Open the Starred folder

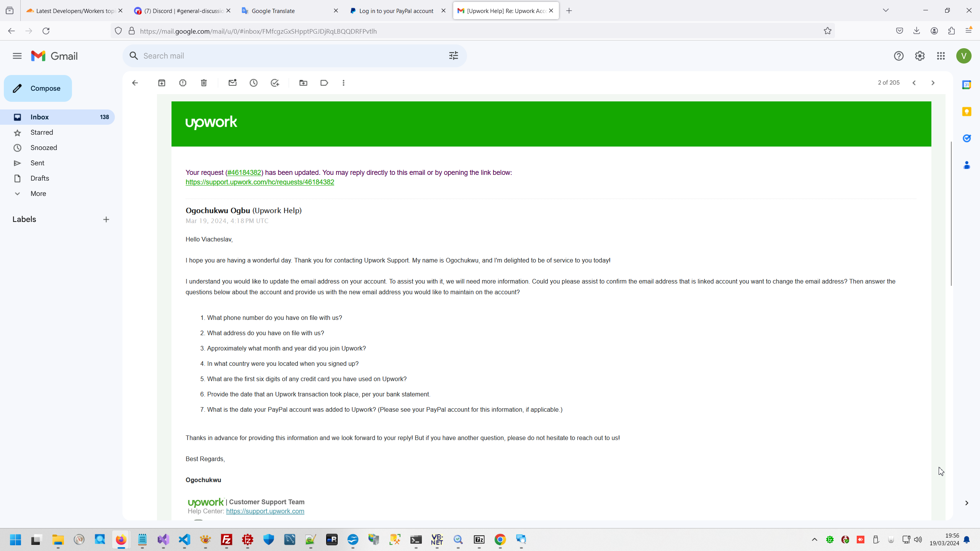tap(42, 132)
